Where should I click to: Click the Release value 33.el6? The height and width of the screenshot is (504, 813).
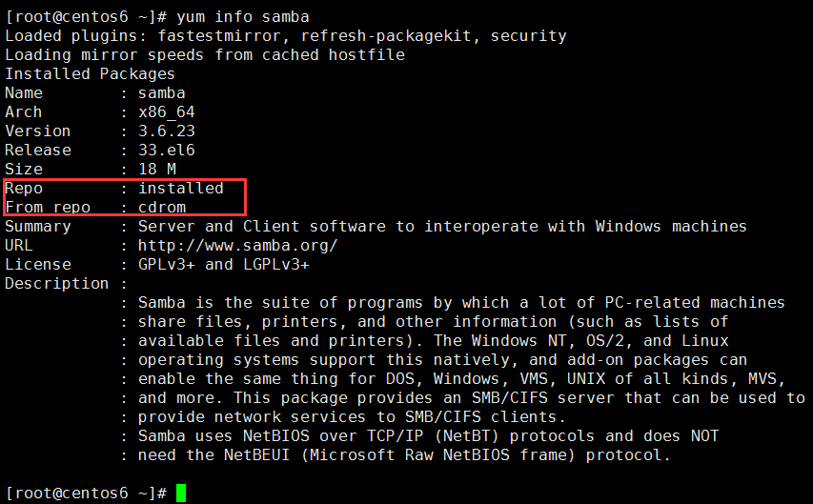[167, 150]
